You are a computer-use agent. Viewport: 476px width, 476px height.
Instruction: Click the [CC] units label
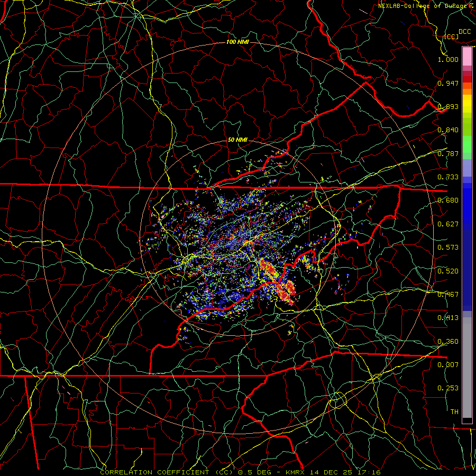pos(451,37)
